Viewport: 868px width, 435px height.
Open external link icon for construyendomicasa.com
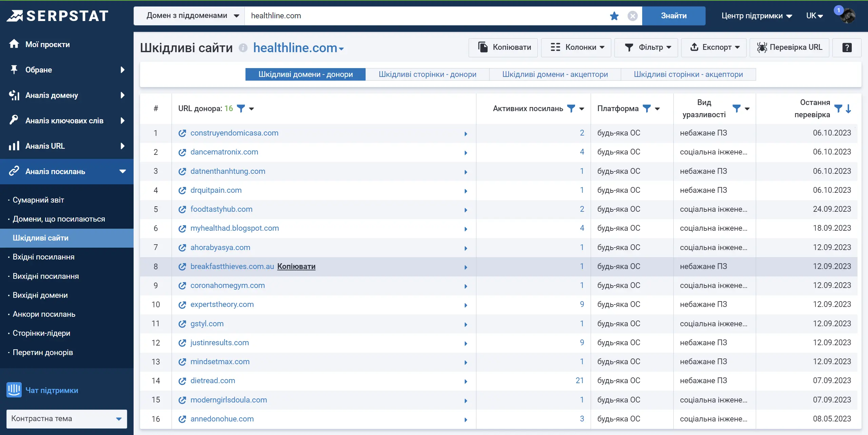pyautogui.click(x=182, y=133)
